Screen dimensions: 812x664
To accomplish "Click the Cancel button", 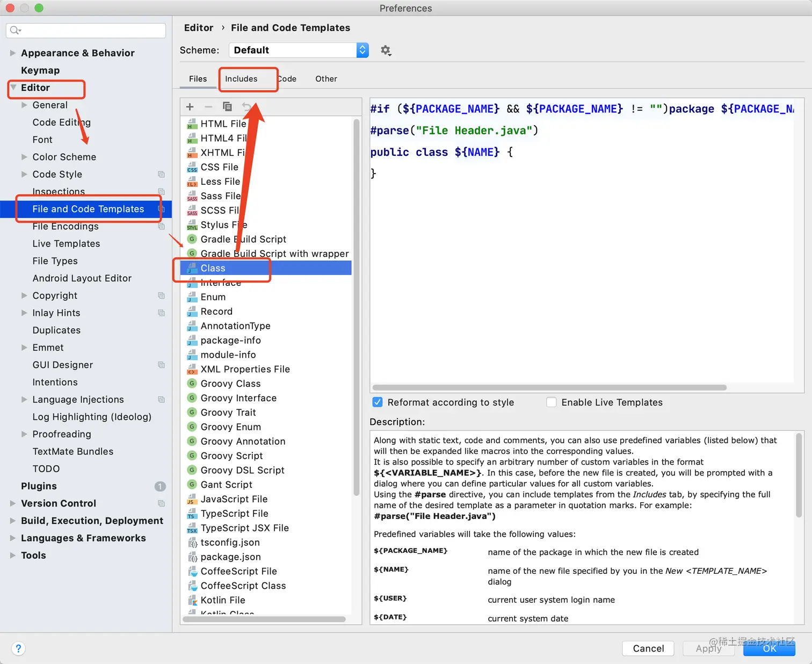I will click(x=648, y=648).
